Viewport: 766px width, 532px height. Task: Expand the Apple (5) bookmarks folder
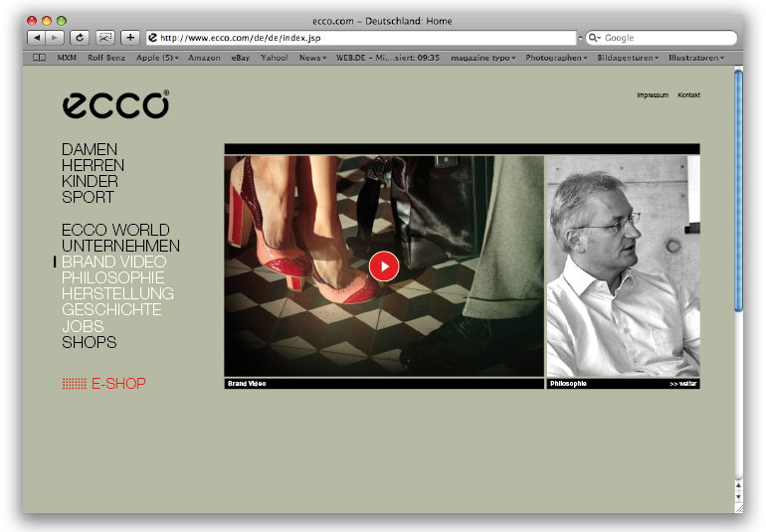pyautogui.click(x=157, y=58)
